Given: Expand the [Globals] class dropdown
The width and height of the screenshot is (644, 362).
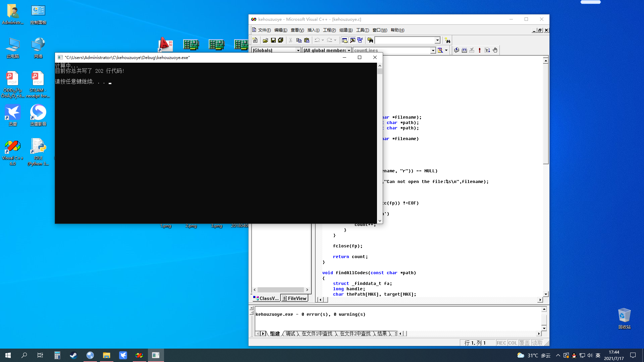Looking at the screenshot, I should click(298, 50).
